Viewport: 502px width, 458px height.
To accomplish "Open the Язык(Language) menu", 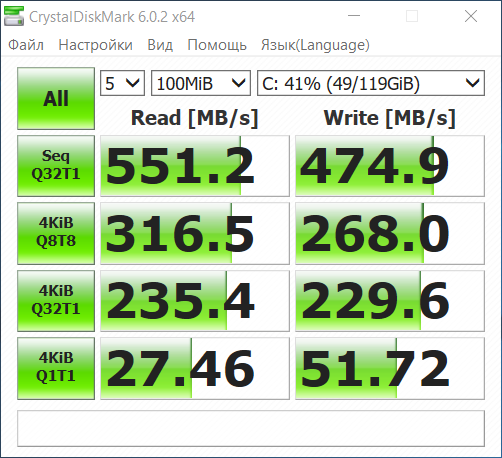I will tap(315, 45).
